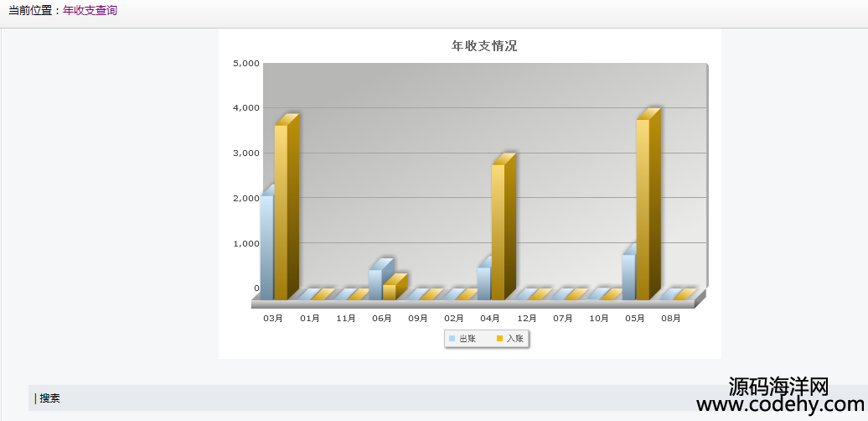Click the 10月 axis label
The image size is (868, 421).
pos(599,319)
